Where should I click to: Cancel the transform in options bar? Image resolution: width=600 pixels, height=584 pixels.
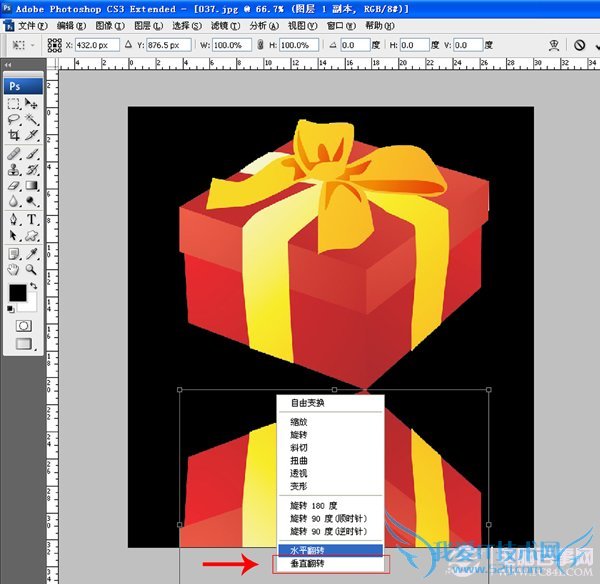click(579, 45)
